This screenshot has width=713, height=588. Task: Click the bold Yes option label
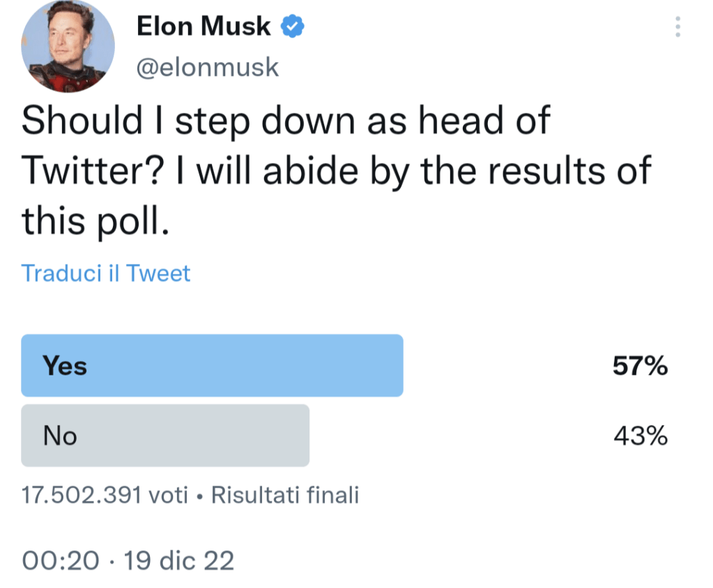pyautogui.click(x=65, y=365)
